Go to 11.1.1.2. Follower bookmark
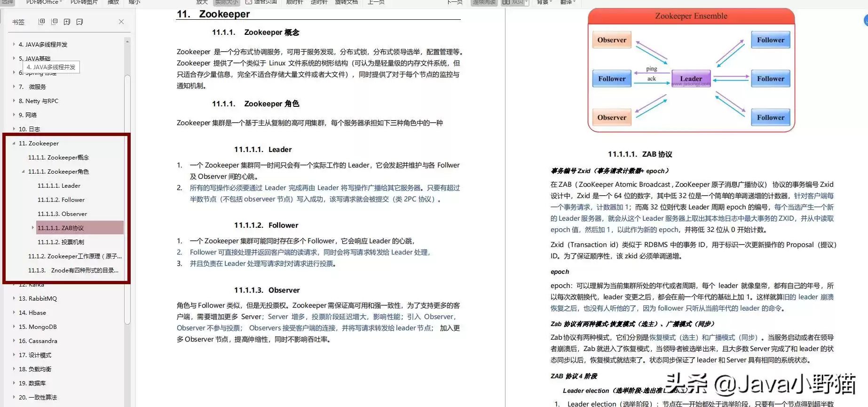Screen dimensions: 868x407 [61, 200]
